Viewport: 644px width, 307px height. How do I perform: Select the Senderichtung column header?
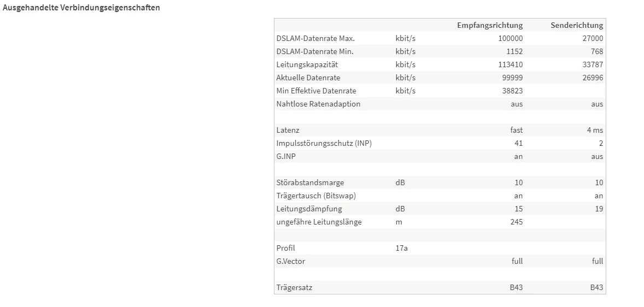576,25
